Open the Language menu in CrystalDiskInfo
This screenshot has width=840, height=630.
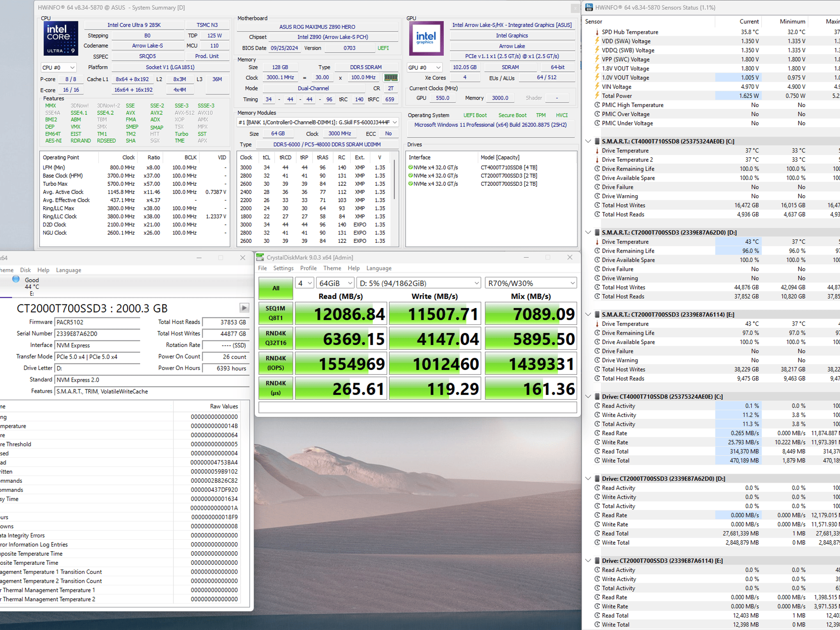click(x=68, y=270)
